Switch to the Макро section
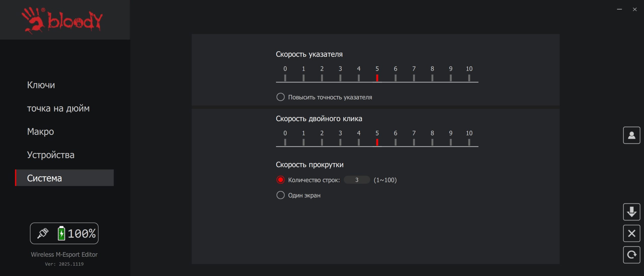This screenshot has width=644, height=276. click(41, 132)
